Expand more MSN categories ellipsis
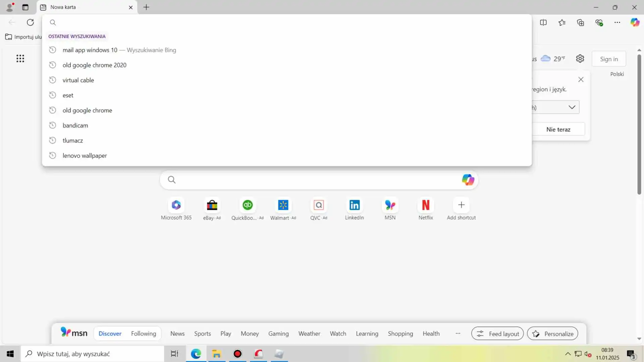This screenshot has height=362, width=644. coord(458,334)
